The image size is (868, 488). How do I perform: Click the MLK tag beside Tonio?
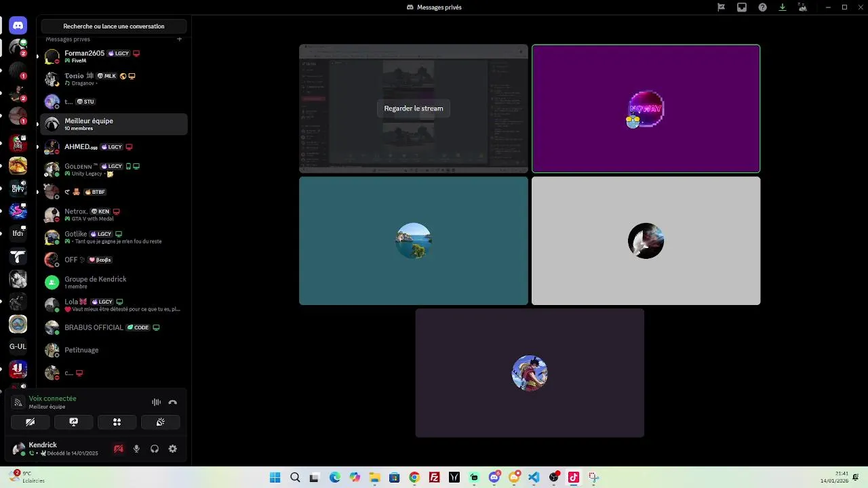click(x=107, y=76)
